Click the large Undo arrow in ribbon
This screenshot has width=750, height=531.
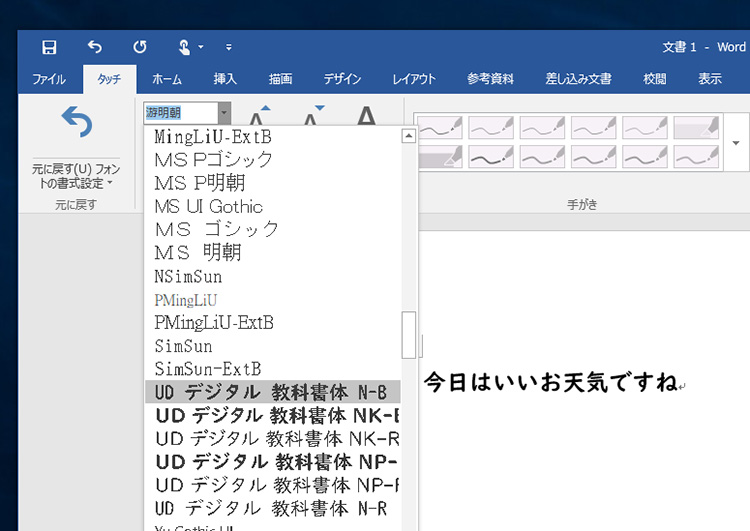pos(77,123)
